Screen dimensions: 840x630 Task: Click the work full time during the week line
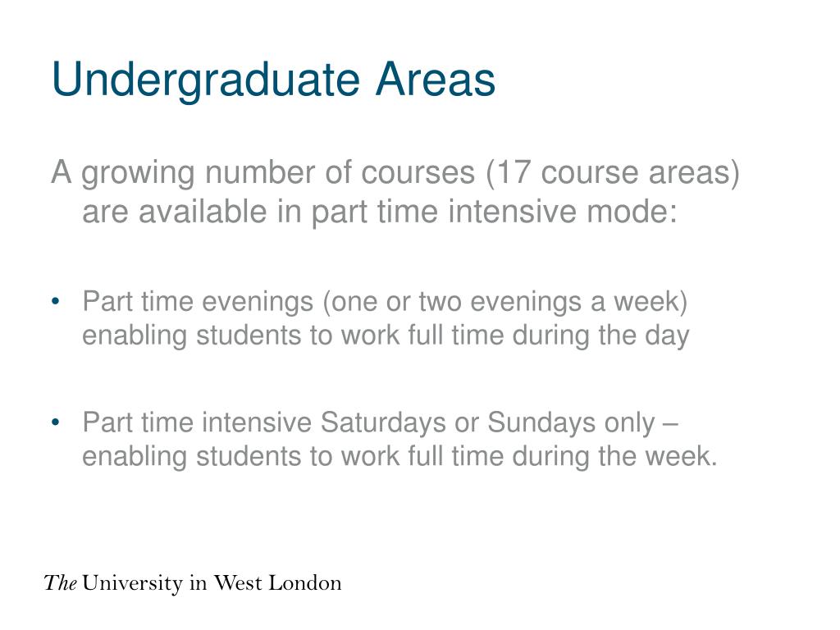point(399,456)
